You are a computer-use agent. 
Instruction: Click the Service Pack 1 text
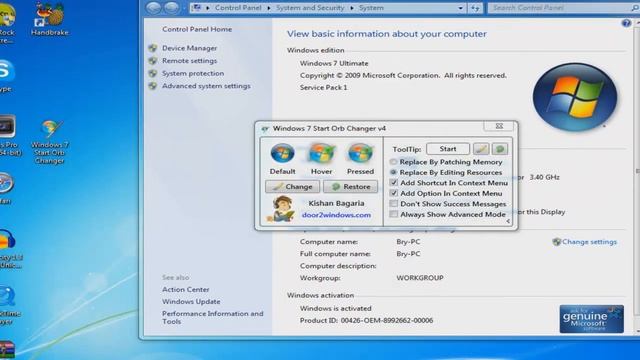[x=323, y=87]
